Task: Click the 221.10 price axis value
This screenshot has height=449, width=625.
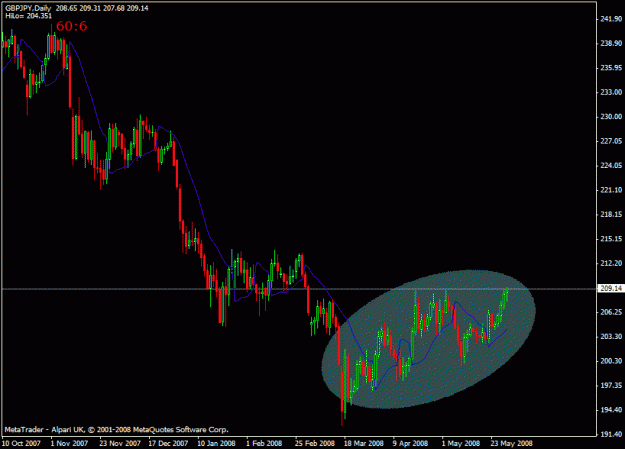Action: 611,190
